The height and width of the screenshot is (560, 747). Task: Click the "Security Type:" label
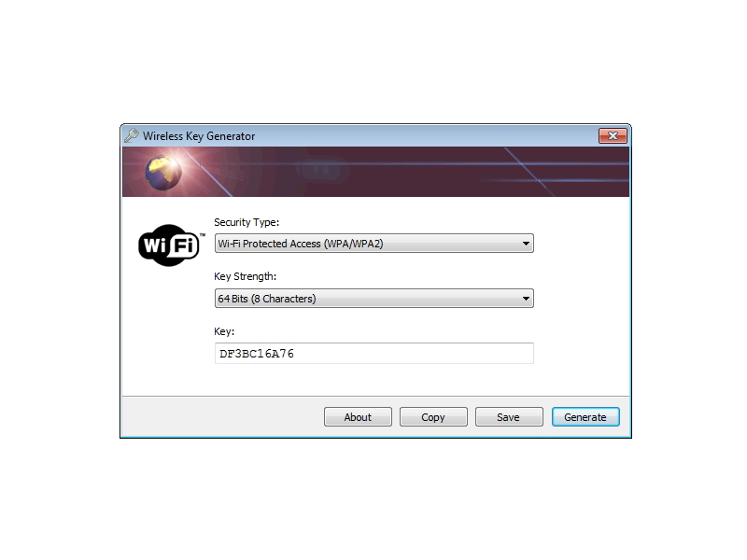pos(247,222)
